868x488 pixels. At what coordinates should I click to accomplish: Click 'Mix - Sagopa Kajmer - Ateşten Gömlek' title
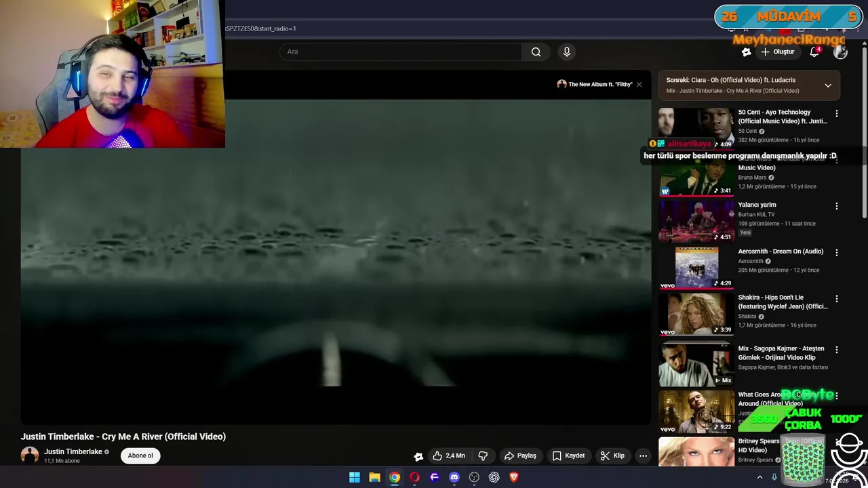(781, 352)
